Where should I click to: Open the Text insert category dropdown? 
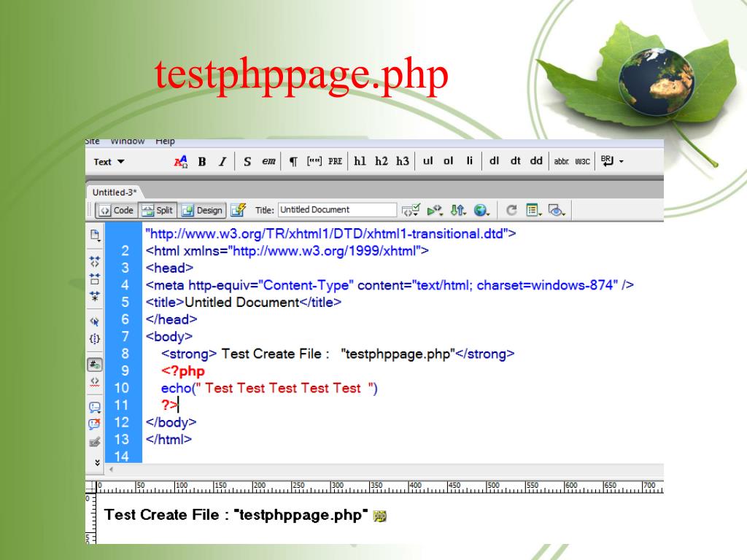click(109, 162)
